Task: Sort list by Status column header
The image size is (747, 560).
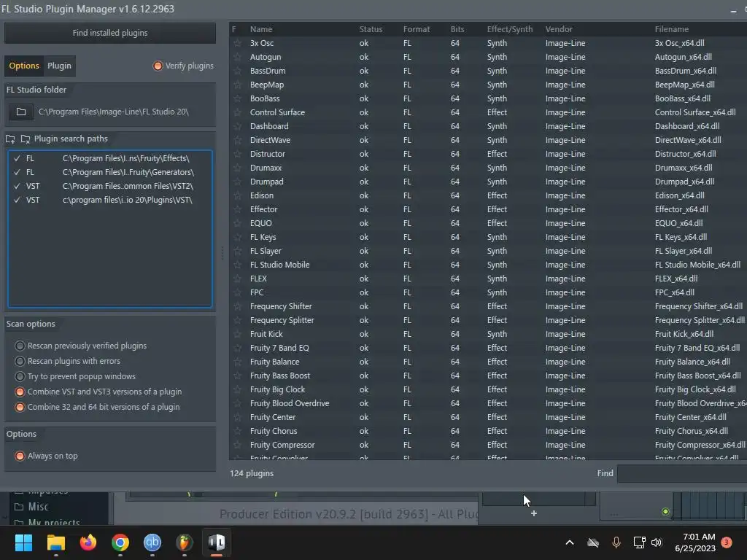Action: tap(371, 29)
